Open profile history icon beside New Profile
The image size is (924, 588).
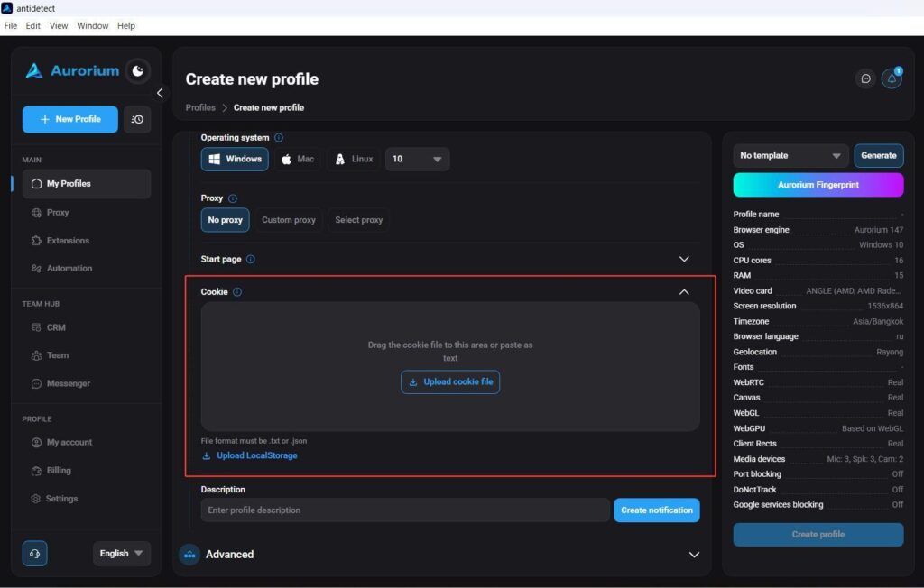click(137, 120)
